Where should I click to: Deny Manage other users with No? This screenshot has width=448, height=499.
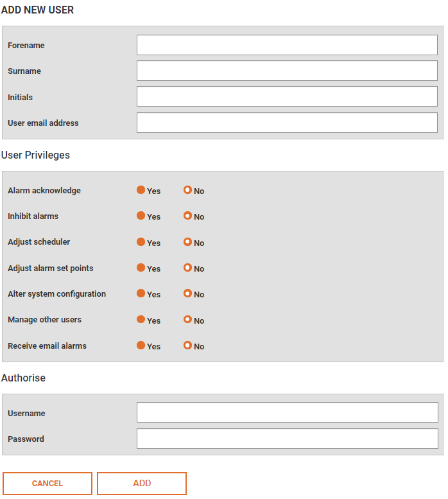coord(187,320)
